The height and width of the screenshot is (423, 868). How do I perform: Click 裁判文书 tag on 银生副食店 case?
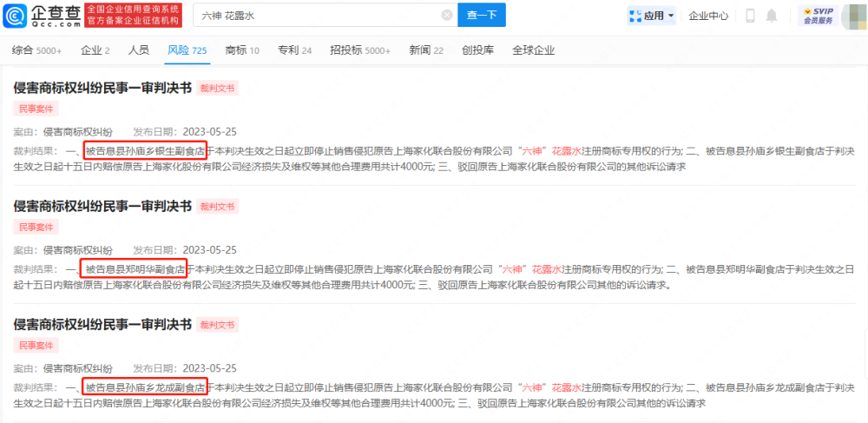(218, 88)
